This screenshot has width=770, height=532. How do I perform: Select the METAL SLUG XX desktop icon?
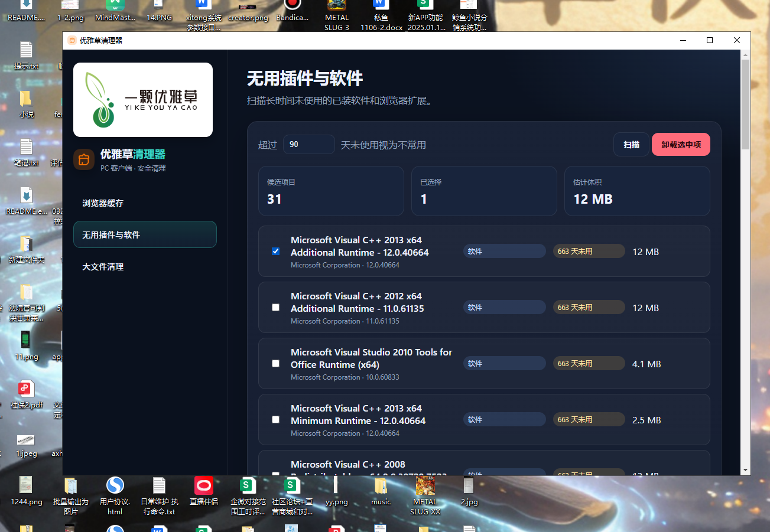click(425, 496)
